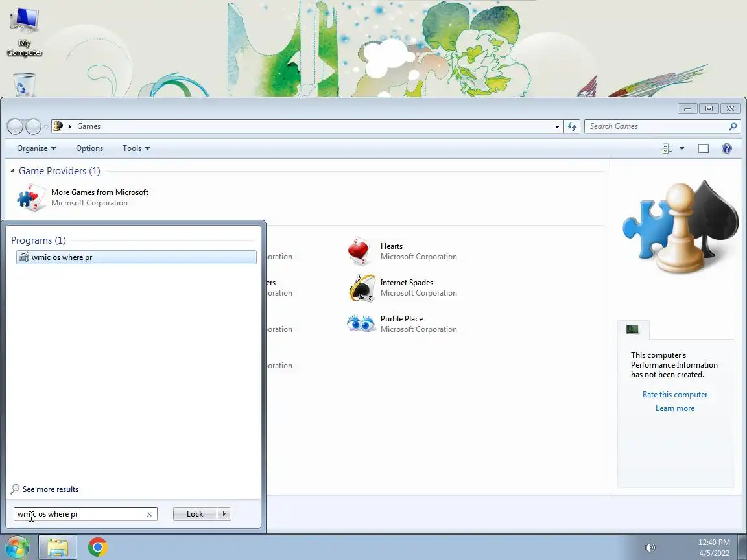Click the Internet Spades game name

tap(407, 283)
